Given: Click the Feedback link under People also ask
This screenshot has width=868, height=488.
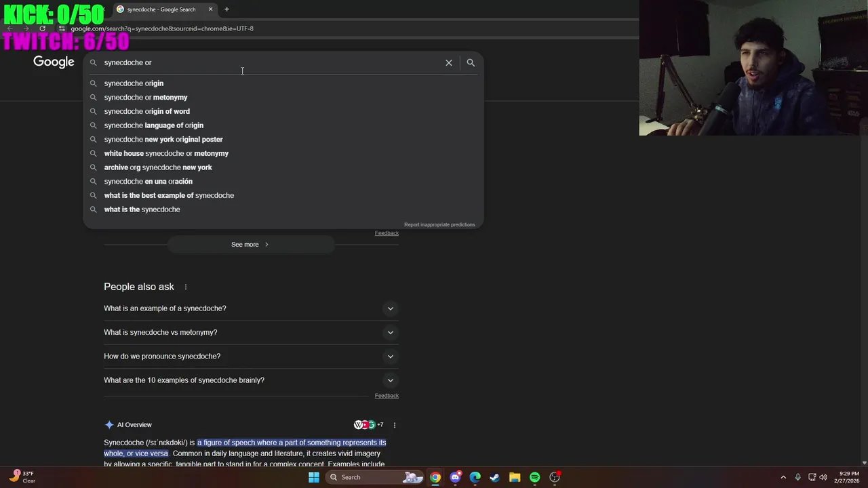Looking at the screenshot, I should (x=387, y=396).
